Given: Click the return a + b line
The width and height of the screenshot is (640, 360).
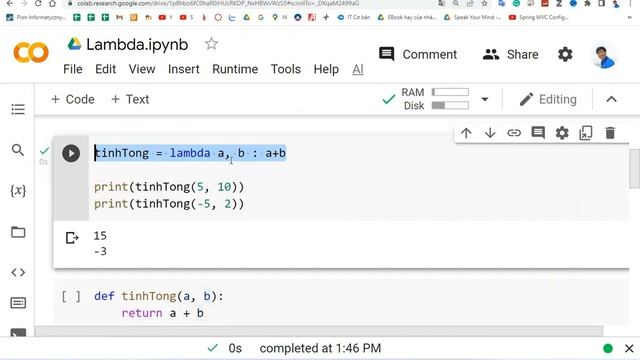Looking at the screenshot, I should [x=162, y=313].
